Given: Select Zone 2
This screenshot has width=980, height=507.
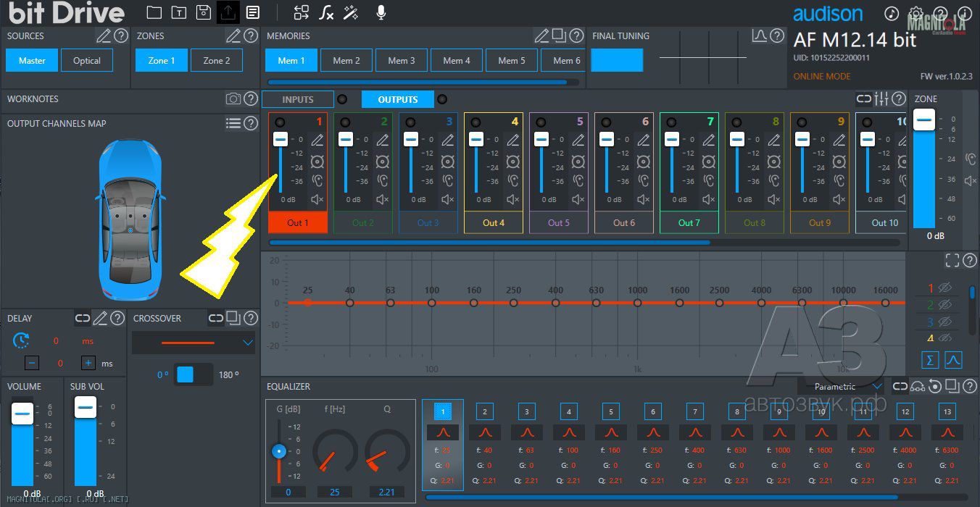Looking at the screenshot, I should 217,60.
